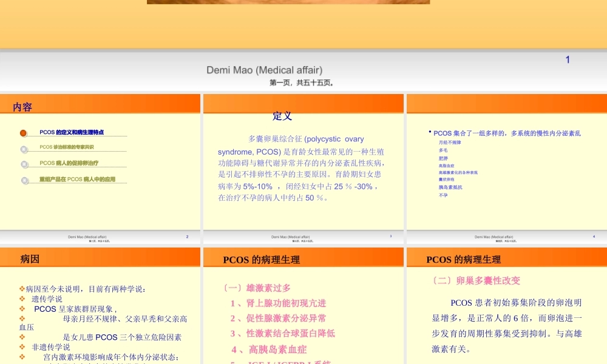The image size is (607, 364).
Task: Select the orange bullet marker beside PCOS 的定义和病生理特点
Action: point(22,133)
